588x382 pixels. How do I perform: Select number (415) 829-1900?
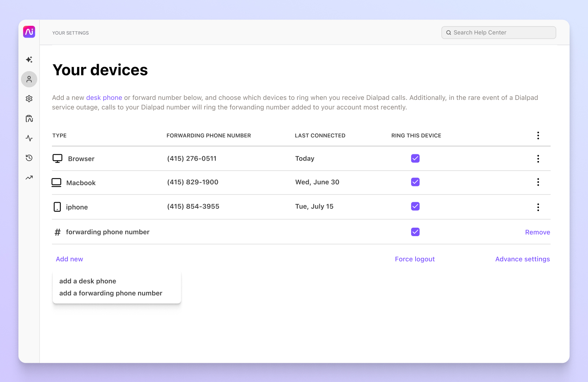pyautogui.click(x=193, y=182)
